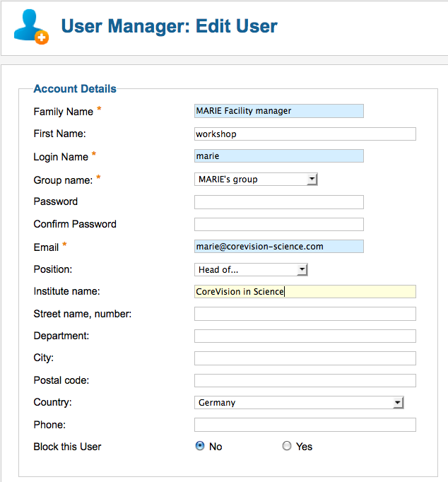Click the Street name, number field

pyautogui.click(x=305, y=314)
